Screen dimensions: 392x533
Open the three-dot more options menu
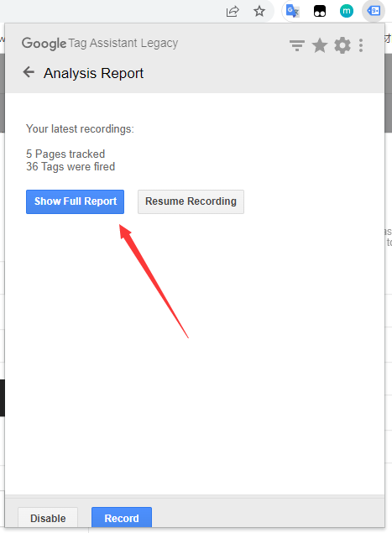pos(361,45)
